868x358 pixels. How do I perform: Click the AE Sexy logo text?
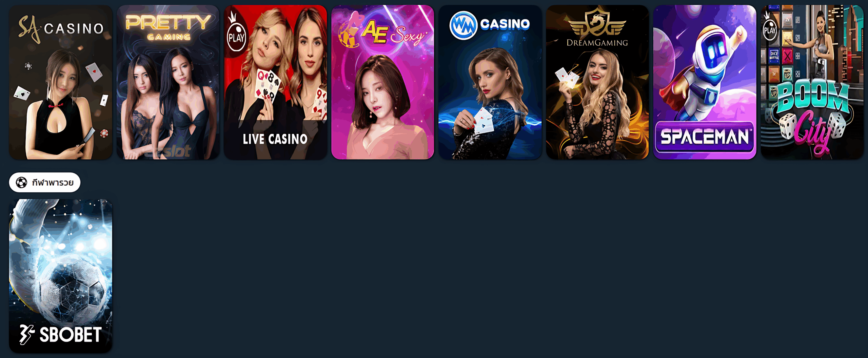click(393, 33)
